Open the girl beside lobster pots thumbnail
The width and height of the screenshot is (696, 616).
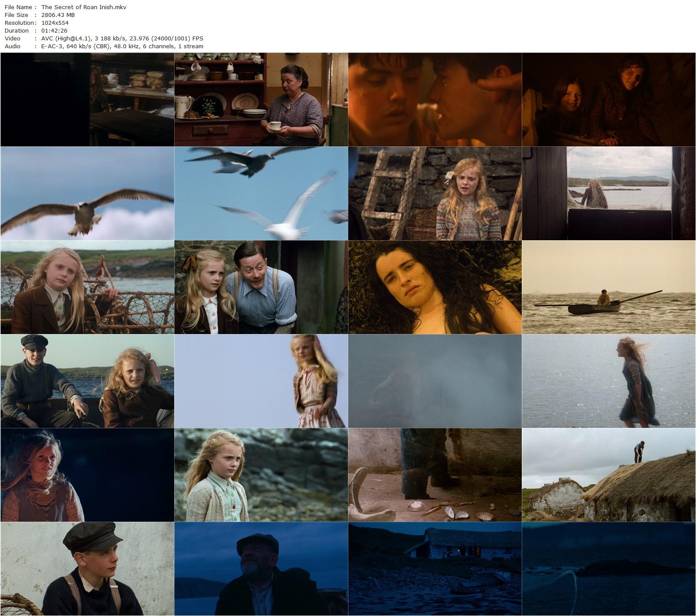pos(87,287)
